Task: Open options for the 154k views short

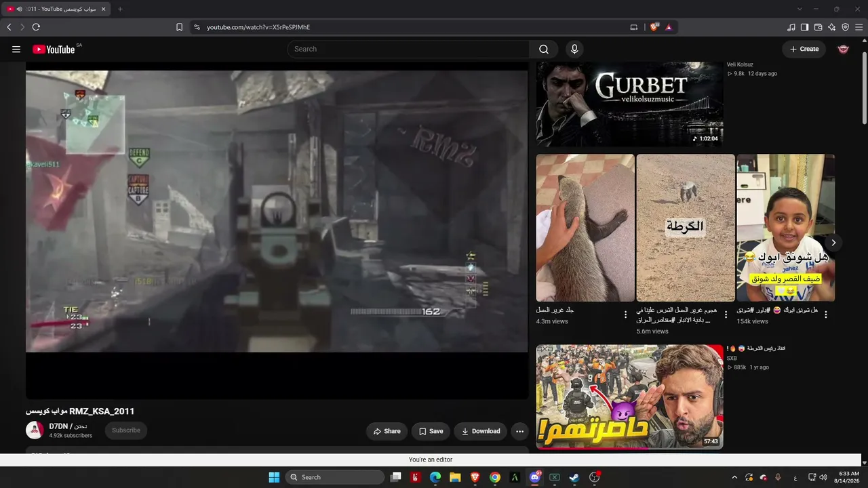Action: point(826,314)
